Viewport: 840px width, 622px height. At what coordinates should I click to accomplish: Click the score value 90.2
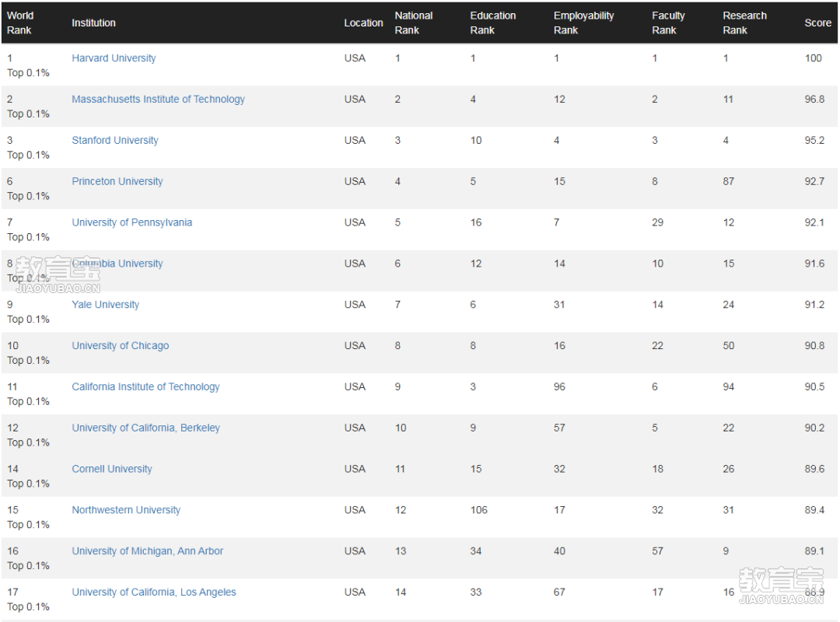[x=814, y=428]
